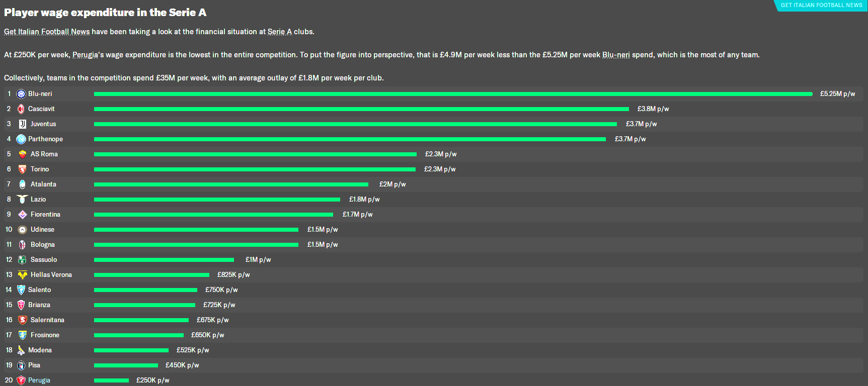The height and width of the screenshot is (386, 868).
Task: Open the Get Italian Football News tag
Action: coord(821,5)
